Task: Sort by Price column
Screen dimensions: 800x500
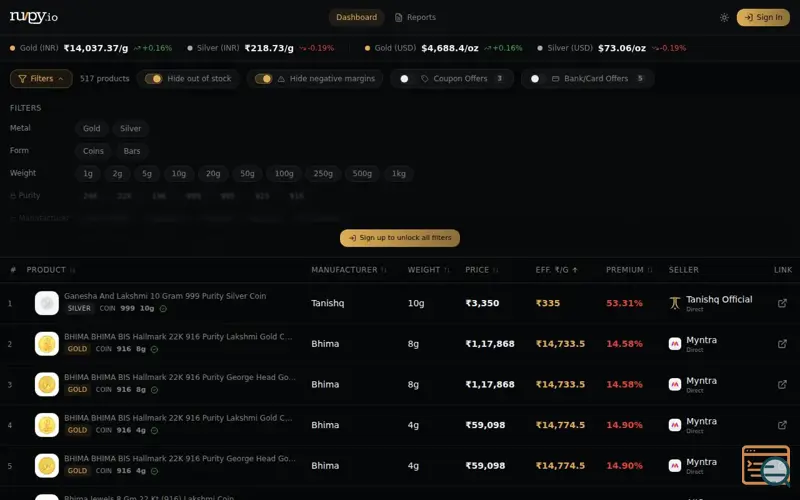Action: [481, 270]
